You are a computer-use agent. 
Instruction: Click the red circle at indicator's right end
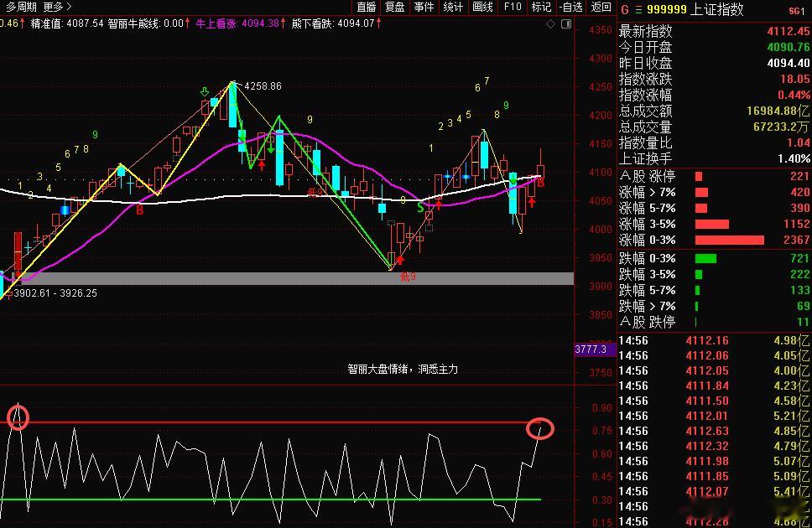540,429
